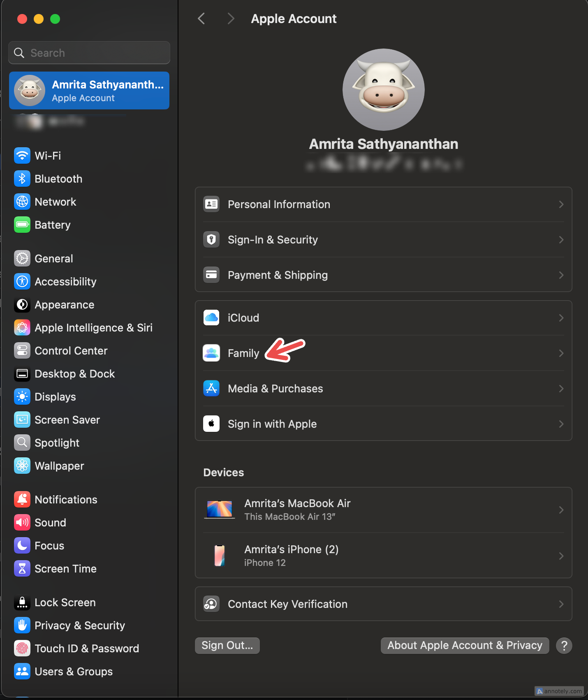
Task: Select the Screen Time hourglass icon
Action: coord(22,568)
